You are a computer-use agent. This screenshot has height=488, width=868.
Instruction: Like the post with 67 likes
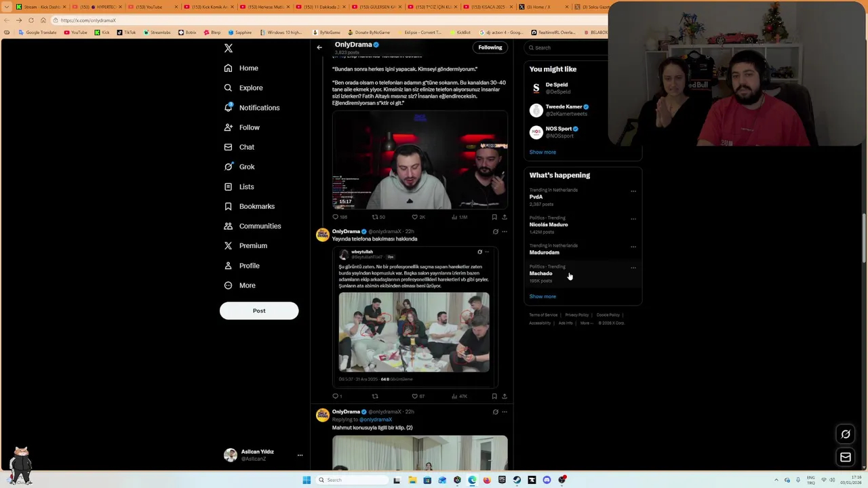tap(418, 396)
